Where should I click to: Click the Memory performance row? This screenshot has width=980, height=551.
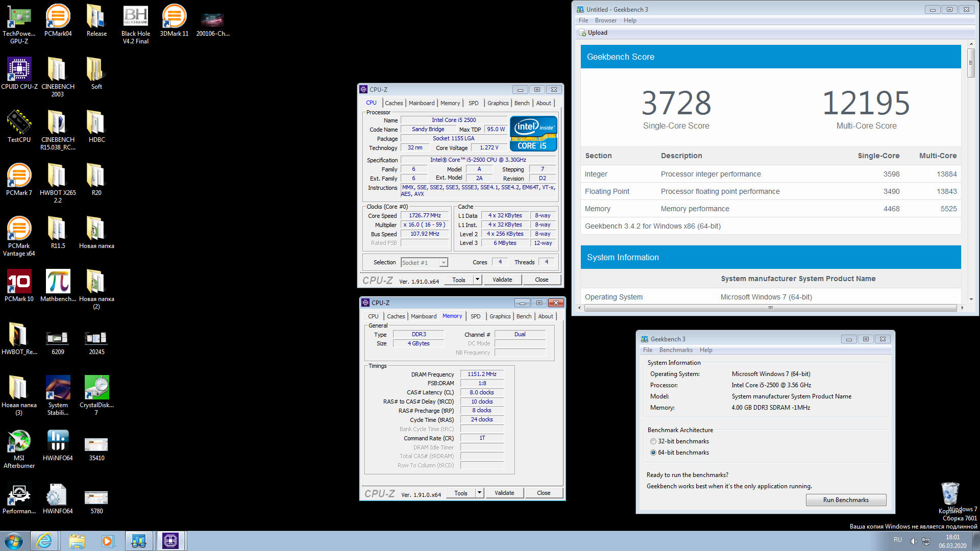pos(771,209)
